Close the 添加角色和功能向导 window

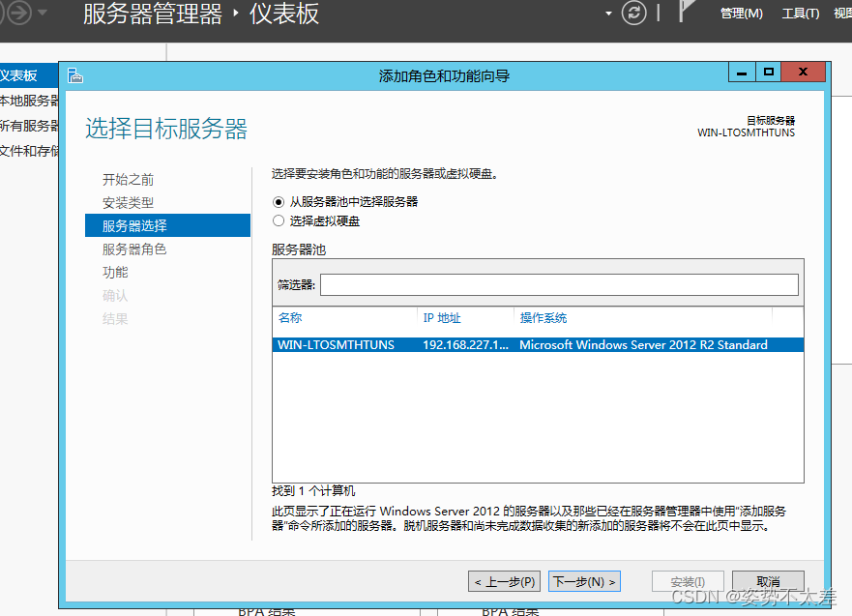point(803,73)
